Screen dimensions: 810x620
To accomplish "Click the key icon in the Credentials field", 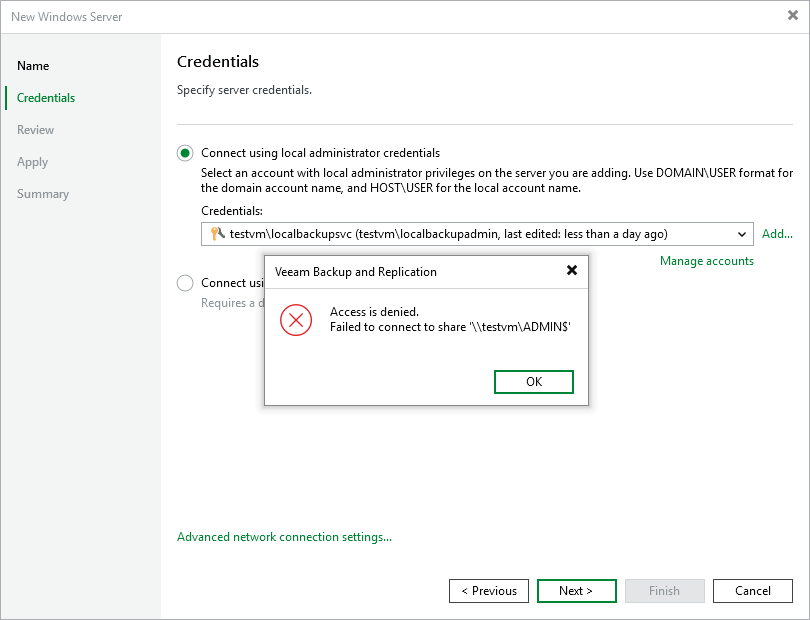I will [x=217, y=234].
